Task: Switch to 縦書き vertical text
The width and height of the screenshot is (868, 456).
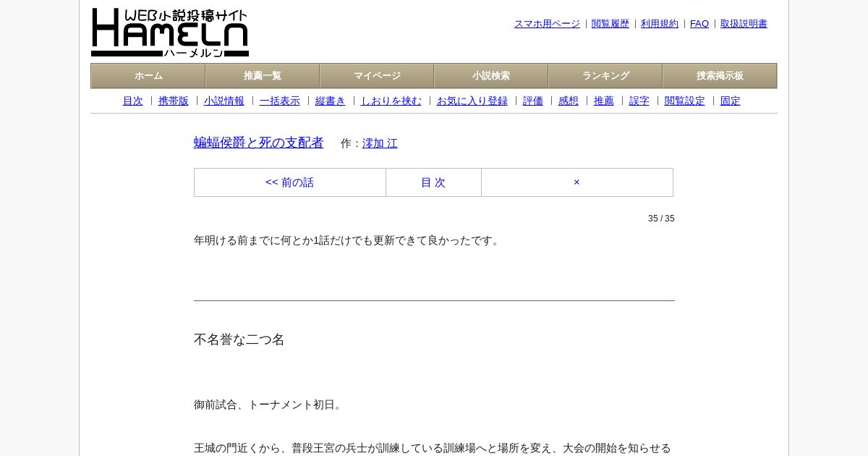Action: [x=331, y=101]
